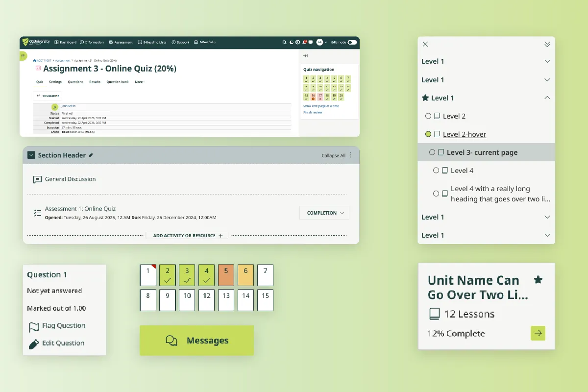
Task: Open the section's three-dot menu
Action: 350,155
